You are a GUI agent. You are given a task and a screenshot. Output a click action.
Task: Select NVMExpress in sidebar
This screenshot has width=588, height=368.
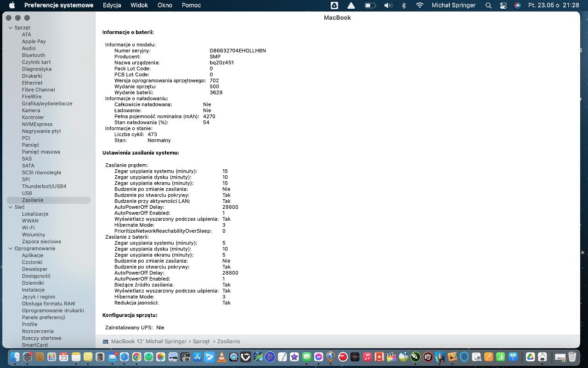tap(37, 124)
